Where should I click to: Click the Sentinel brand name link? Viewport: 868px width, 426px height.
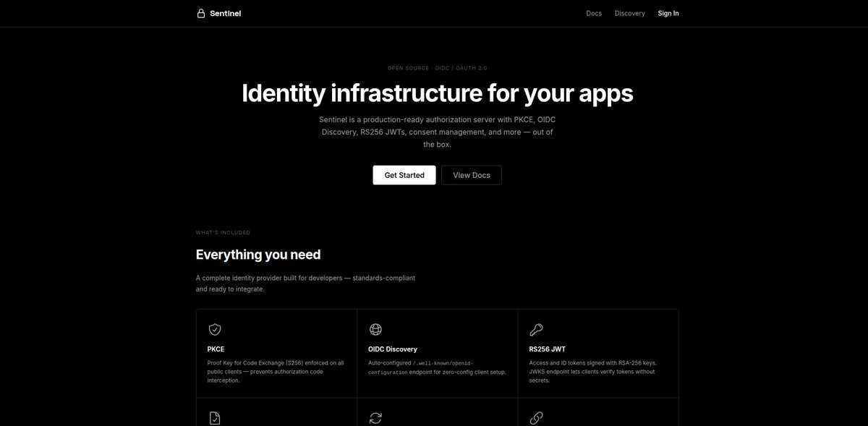[226, 13]
